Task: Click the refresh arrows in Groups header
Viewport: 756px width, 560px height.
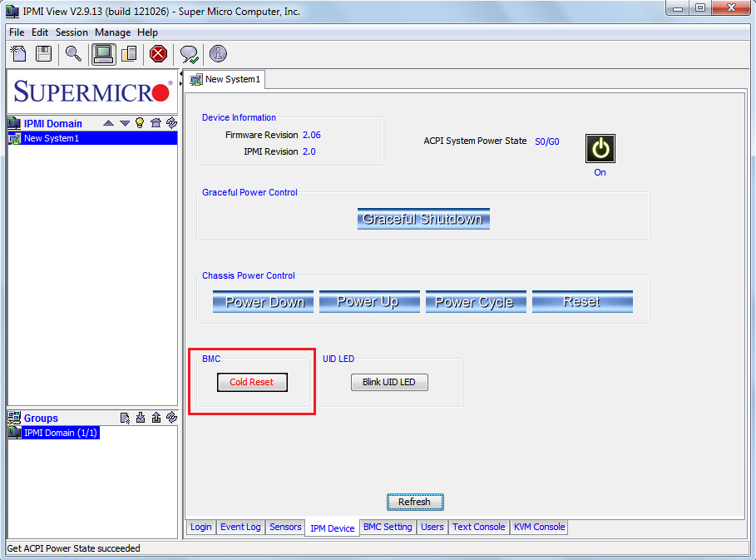Action: [x=171, y=418]
